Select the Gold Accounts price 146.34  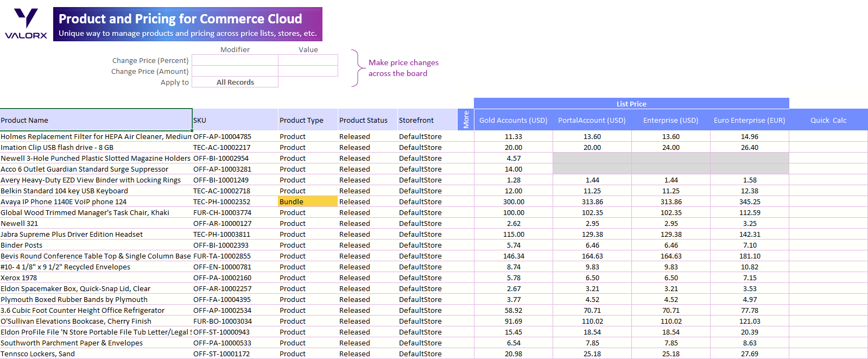coord(514,256)
